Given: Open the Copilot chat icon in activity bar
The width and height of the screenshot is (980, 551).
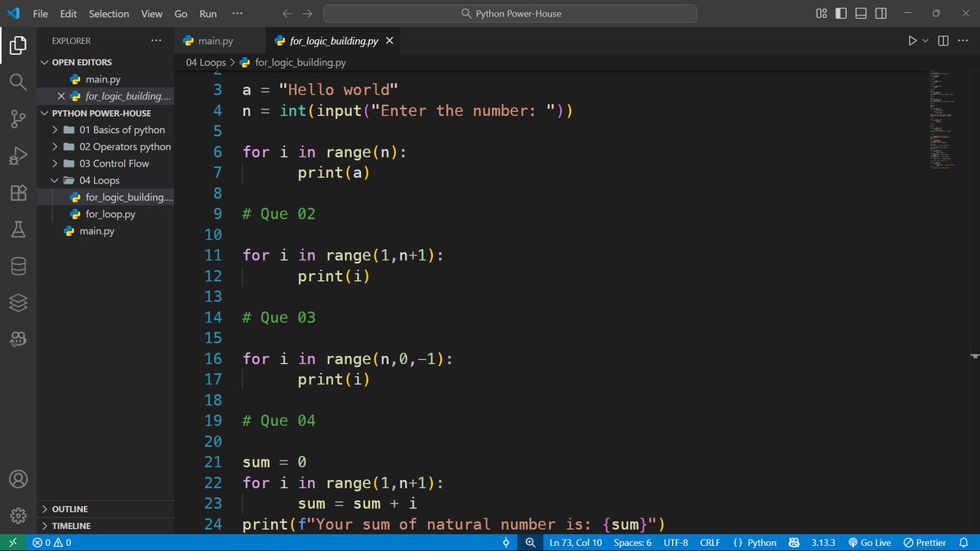Looking at the screenshot, I should (x=18, y=339).
